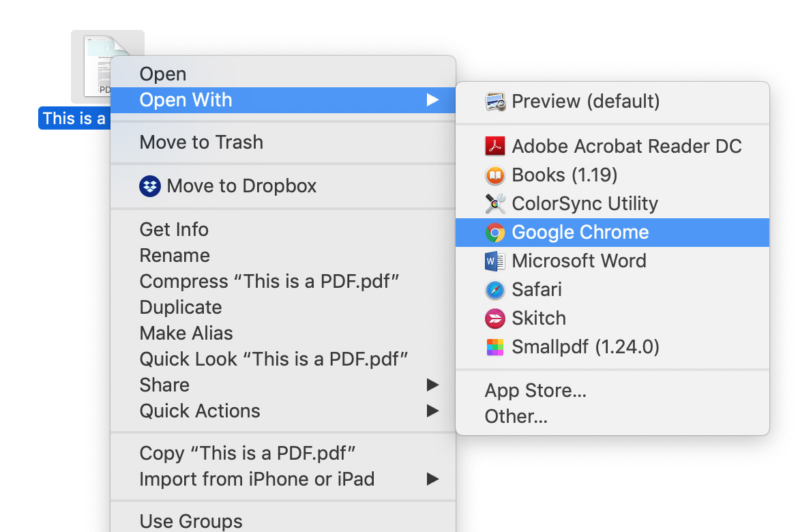Select Quick Look "This is a PDF.pdf"
This screenshot has height=532, width=798.
click(x=283, y=359)
